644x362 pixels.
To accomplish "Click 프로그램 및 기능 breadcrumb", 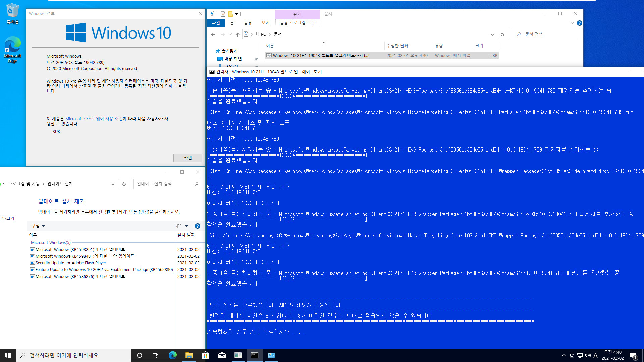I will point(24,184).
